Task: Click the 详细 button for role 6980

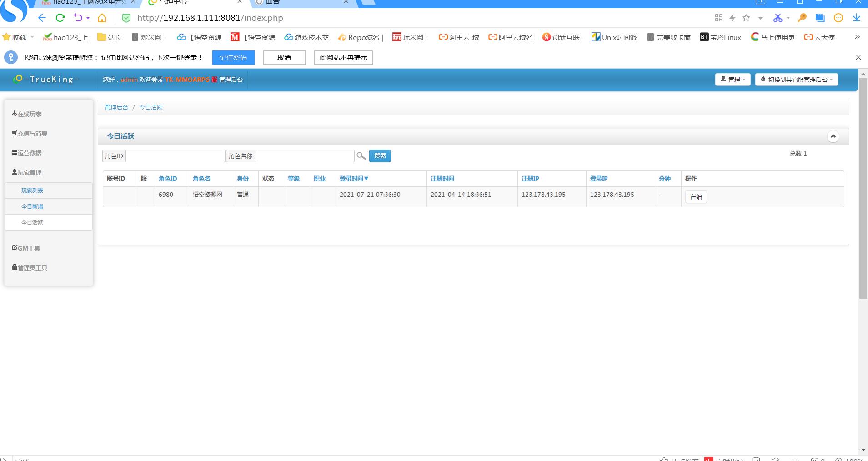Action: point(696,197)
